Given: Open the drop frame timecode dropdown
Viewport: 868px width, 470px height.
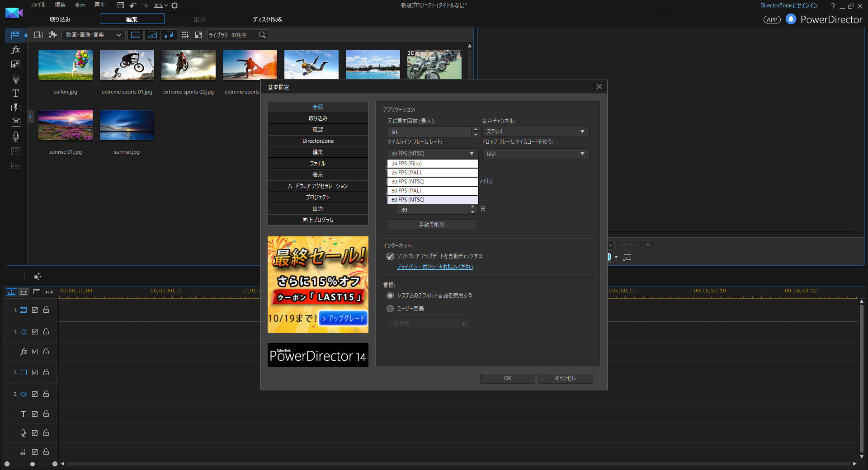Looking at the screenshot, I should click(535, 154).
